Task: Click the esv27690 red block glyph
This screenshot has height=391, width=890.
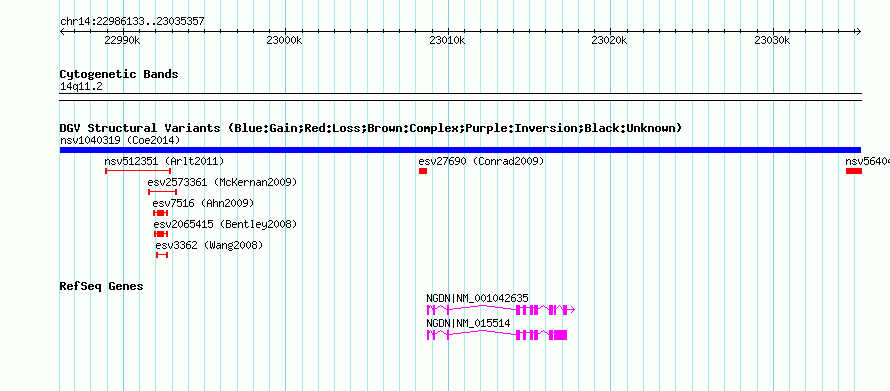Action: tap(423, 171)
